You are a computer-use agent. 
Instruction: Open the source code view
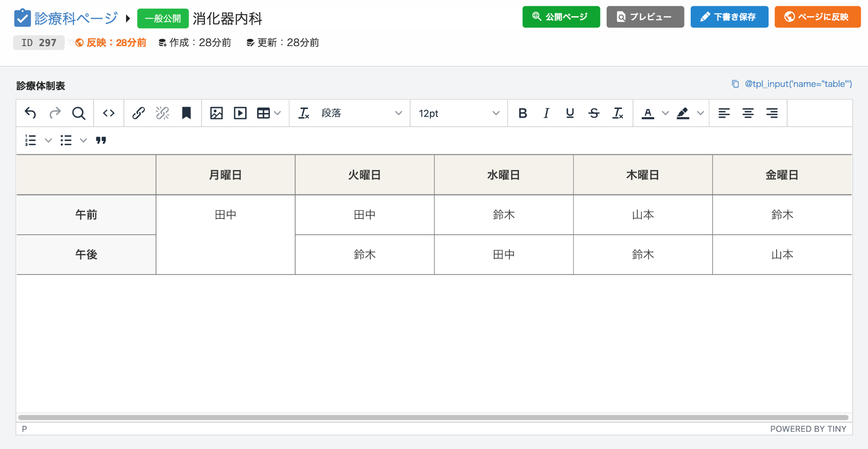tap(108, 113)
